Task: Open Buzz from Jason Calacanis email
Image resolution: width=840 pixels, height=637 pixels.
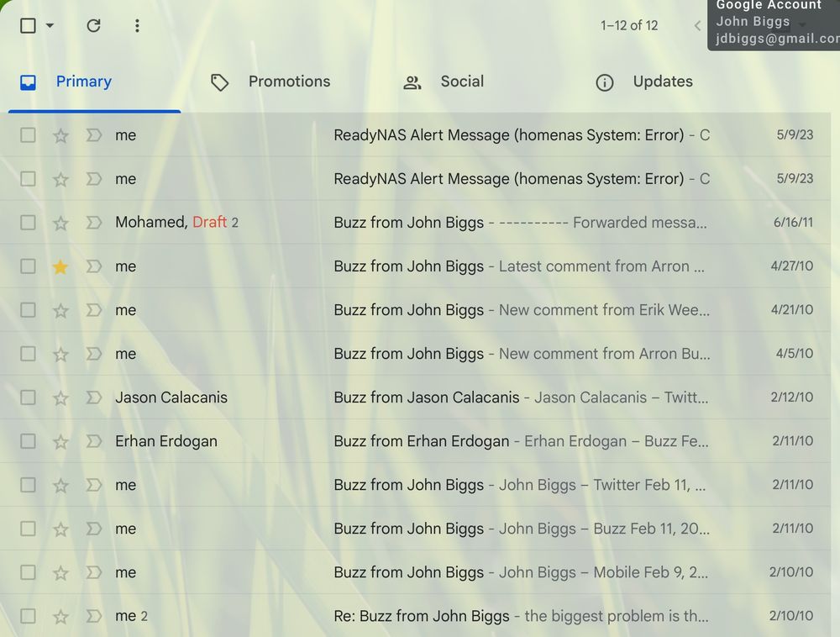Action: 415,397
